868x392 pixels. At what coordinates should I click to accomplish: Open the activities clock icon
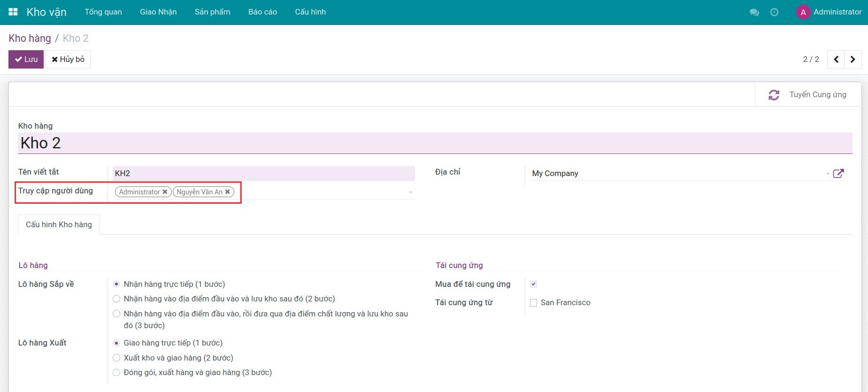click(x=774, y=12)
